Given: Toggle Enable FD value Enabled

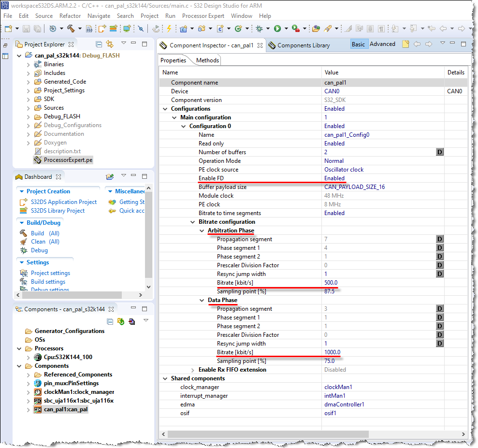Looking at the screenshot, I should (334, 178).
